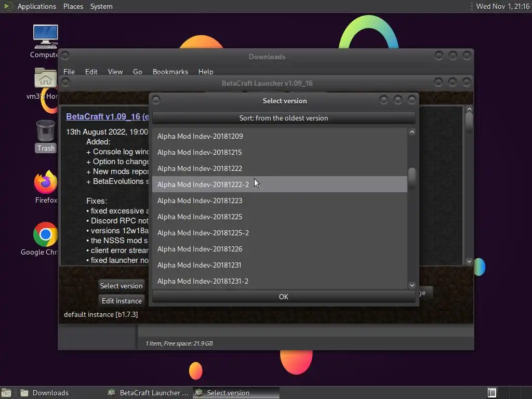Click the 'Sort: from the oldest version' button

(x=284, y=118)
